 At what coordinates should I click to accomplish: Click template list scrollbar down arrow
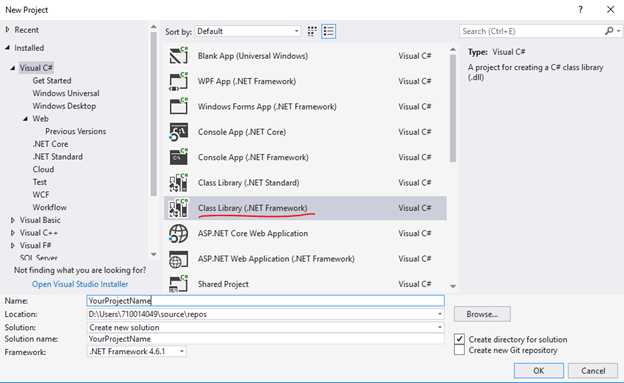pos(453,286)
